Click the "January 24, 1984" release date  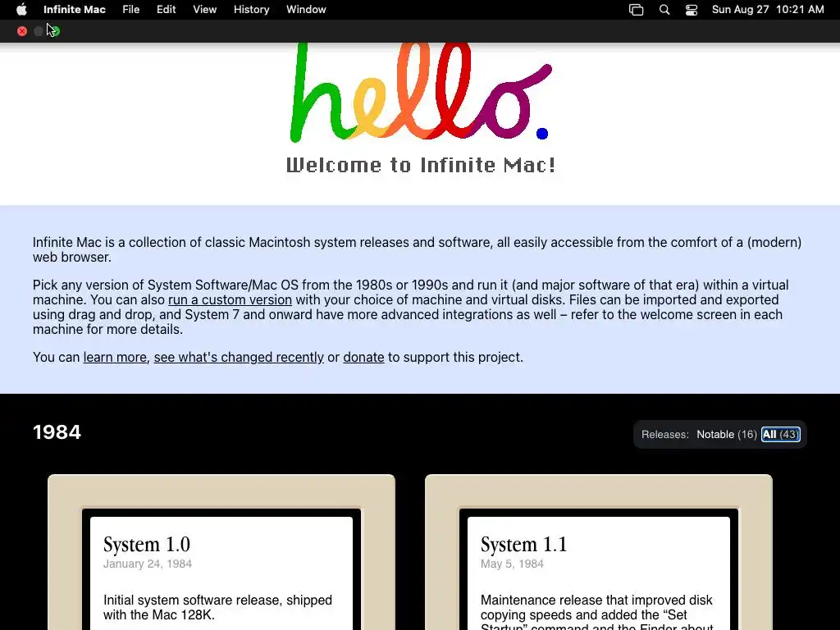148,564
